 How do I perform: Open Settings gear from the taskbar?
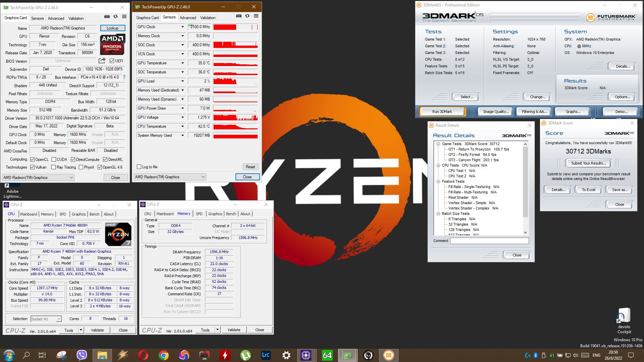click(286, 355)
